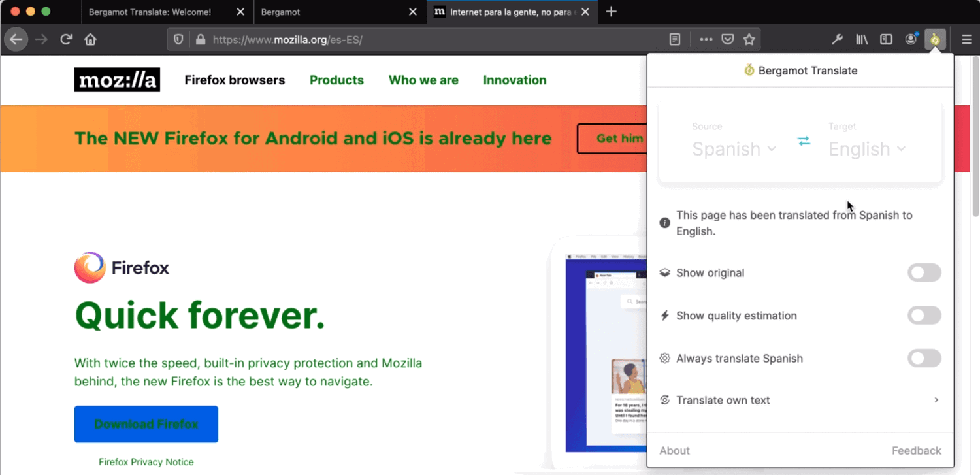980x475 pixels.
Task: Open the Firefox Account avatar icon
Action: [911, 40]
